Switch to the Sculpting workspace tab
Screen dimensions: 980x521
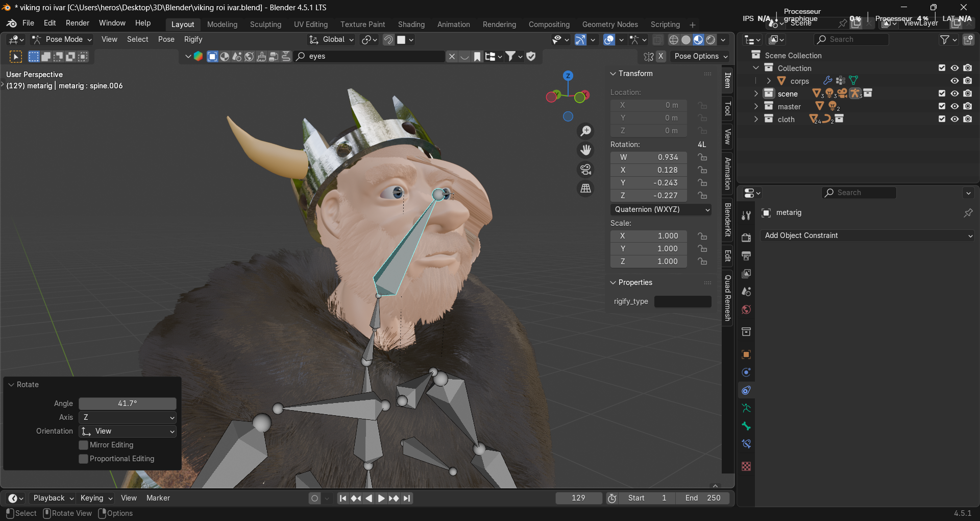(x=265, y=25)
